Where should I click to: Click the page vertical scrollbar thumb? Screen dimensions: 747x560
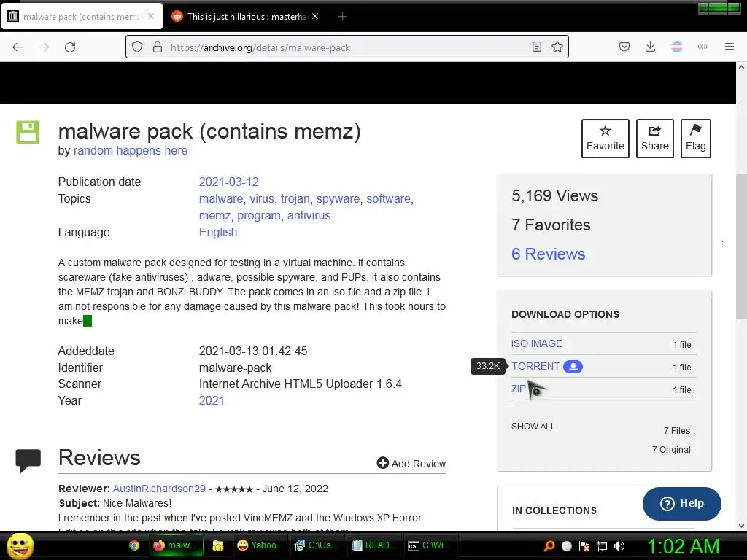741,246
